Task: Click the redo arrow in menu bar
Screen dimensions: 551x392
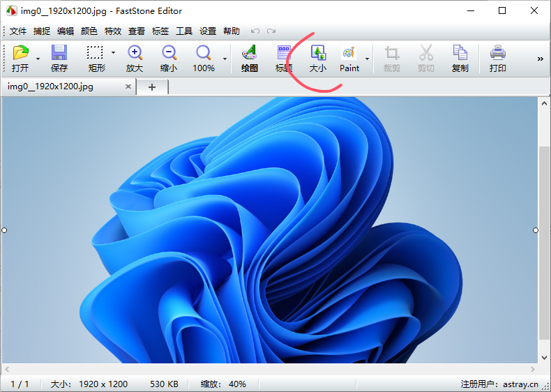Action: click(x=271, y=31)
